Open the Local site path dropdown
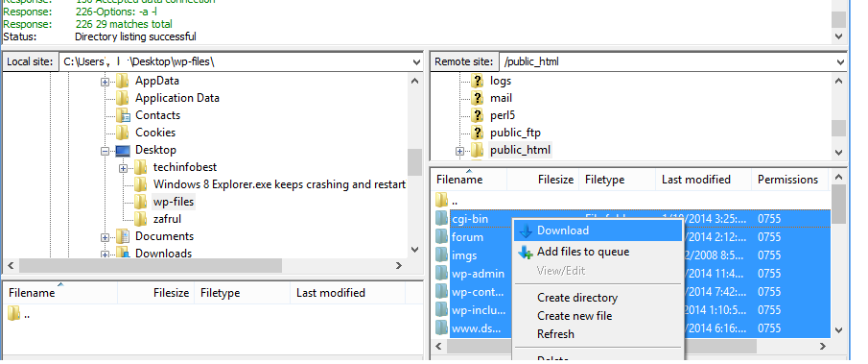Viewport: 868px width, 364px height. [x=416, y=62]
